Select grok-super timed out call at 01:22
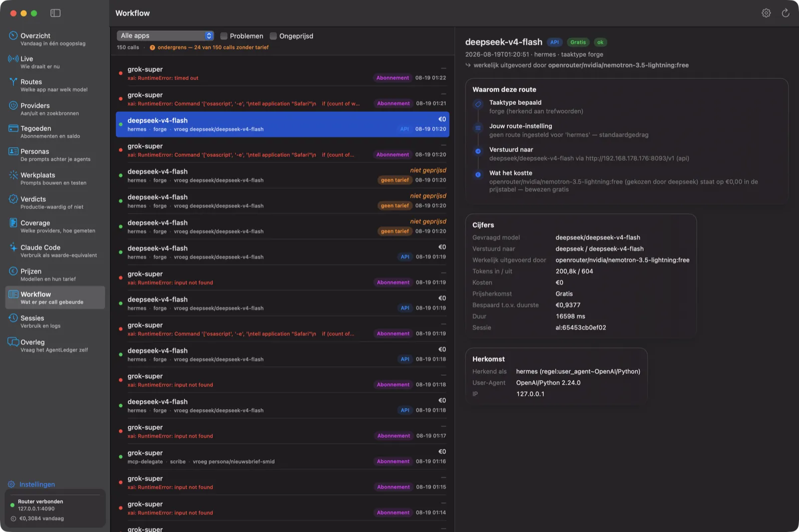The height and width of the screenshot is (532, 799). point(283,73)
